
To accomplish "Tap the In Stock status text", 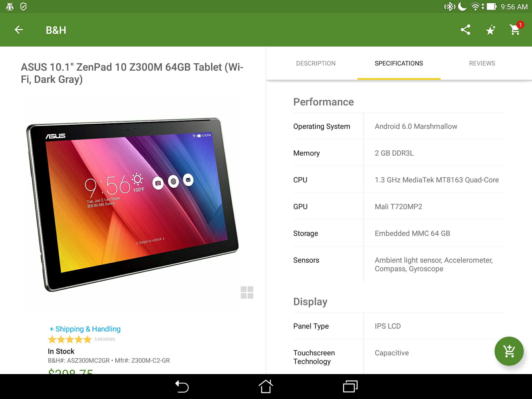I will click(61, 351).
